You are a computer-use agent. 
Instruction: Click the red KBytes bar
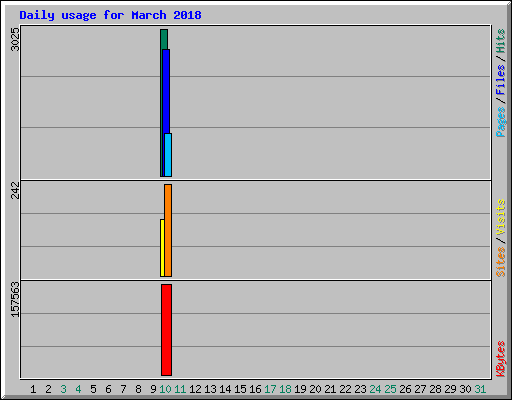166,330
